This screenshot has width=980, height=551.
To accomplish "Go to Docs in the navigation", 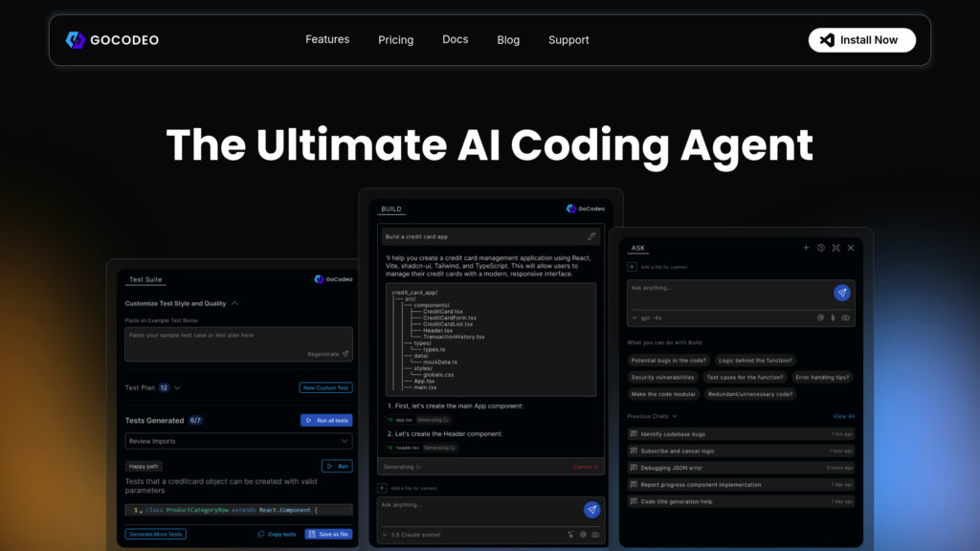I will (455, 39).
